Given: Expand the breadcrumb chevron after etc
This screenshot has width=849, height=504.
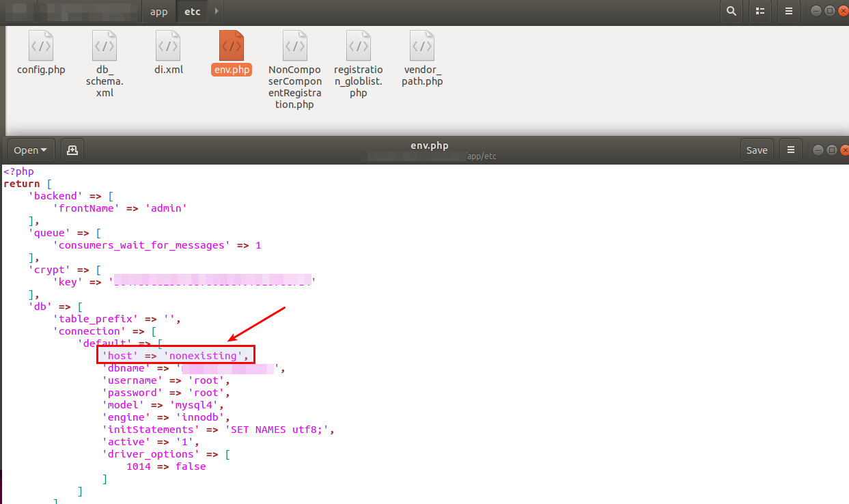Looking at the screenshot, I should pyautogui.click(x=216, y=11).
